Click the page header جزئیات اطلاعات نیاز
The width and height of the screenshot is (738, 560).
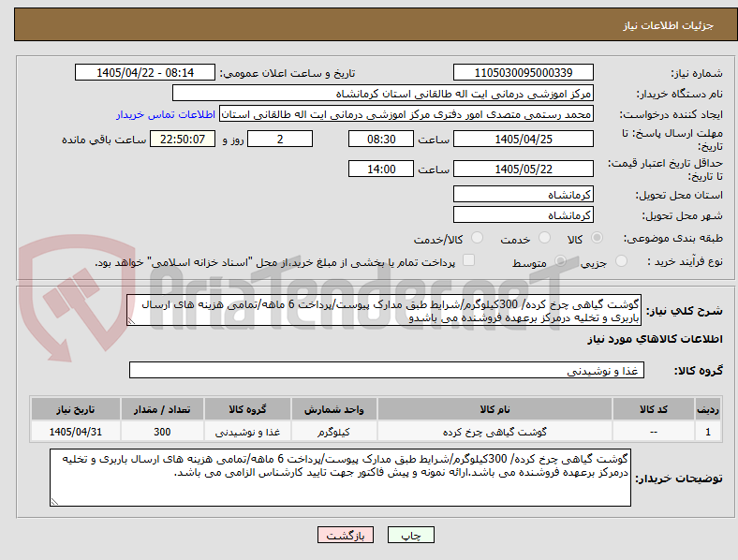tap(669, 25)
